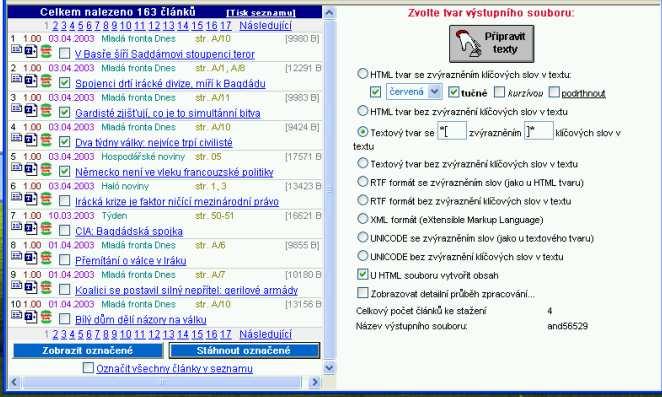Screen dimensions: 662x397
Task: Click green-red stacked icon in row 7
Action: point(46,229)
